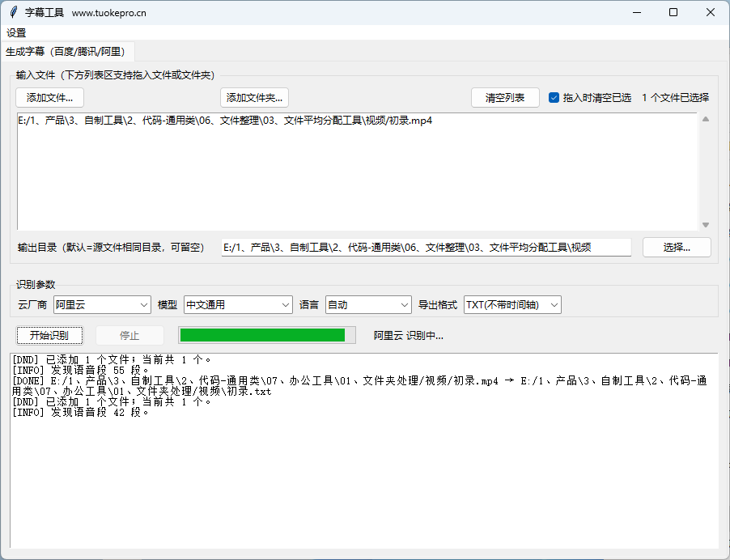The width and height of the screenshot is (730, 560).
Task: Click the feather app icon in the title bar
Action: pyautogui.click(x=11, y=12)
